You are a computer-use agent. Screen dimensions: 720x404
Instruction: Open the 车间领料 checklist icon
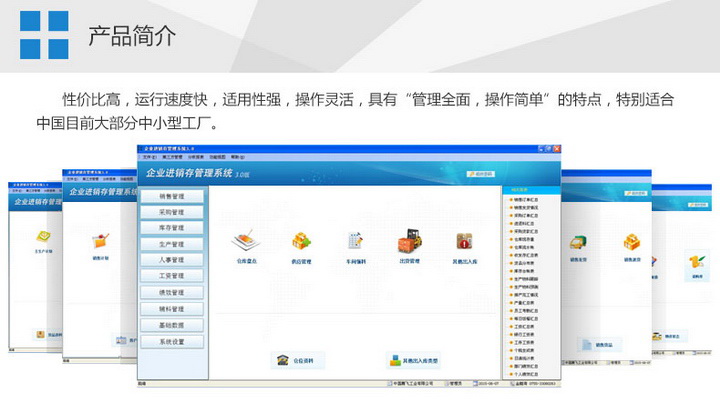point(355,241)
